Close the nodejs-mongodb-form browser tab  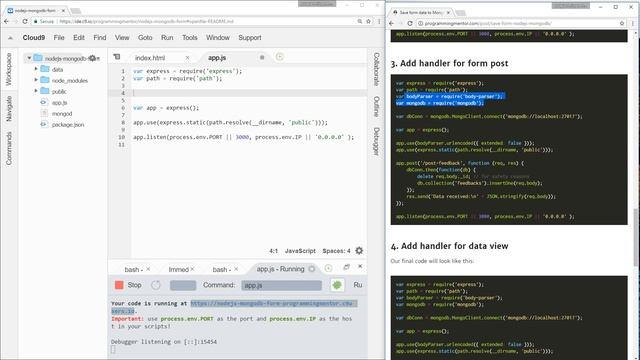pyautogui.click(x=63, y=10)
